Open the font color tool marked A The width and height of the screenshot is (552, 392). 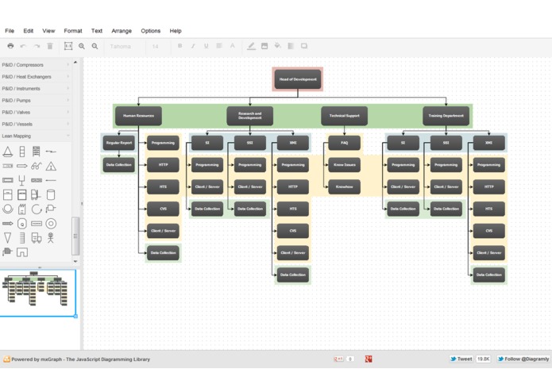[233, 46]
